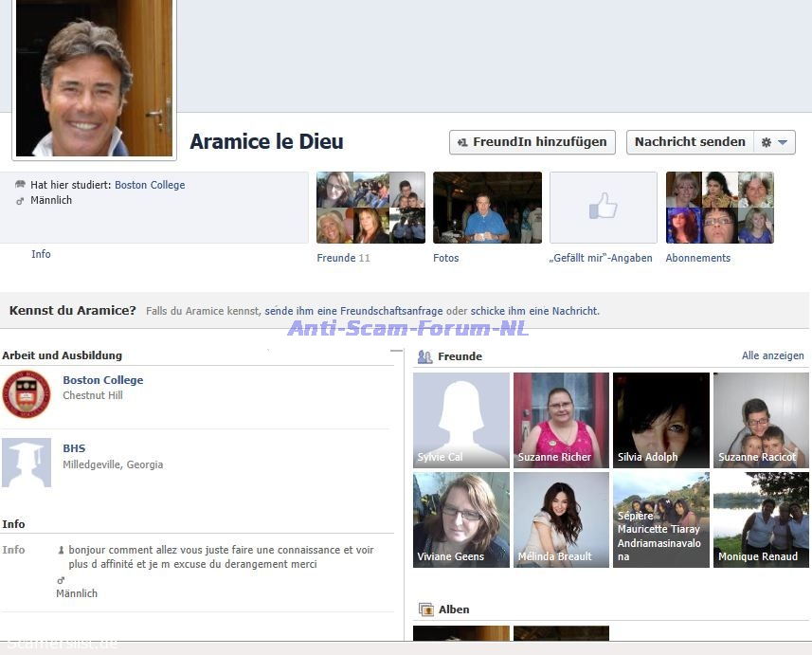Open the gear settings dropdown

tap(773, 142)
